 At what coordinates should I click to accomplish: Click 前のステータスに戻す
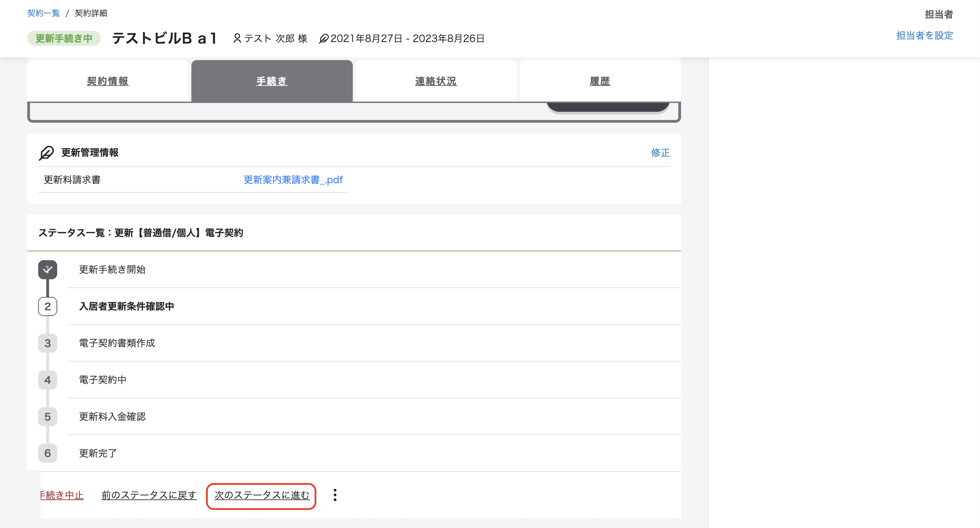coord(149,495)
